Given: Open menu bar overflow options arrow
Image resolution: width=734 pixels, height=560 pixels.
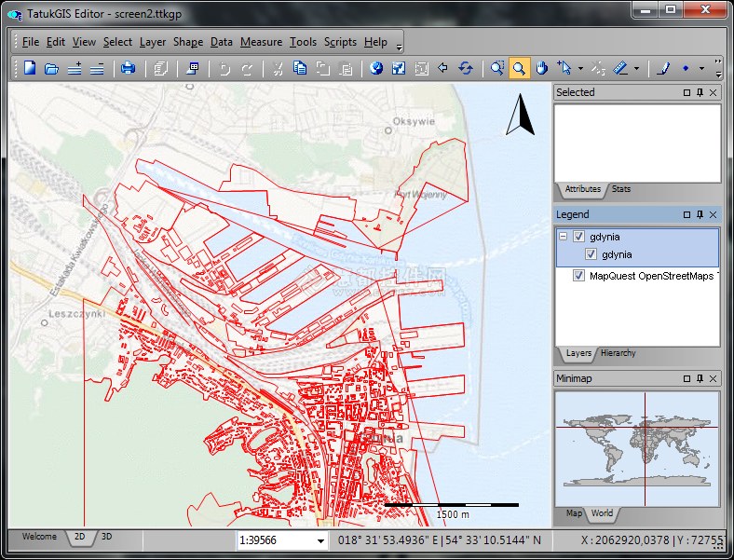Looking at the screenshot, I should point(399,47).
